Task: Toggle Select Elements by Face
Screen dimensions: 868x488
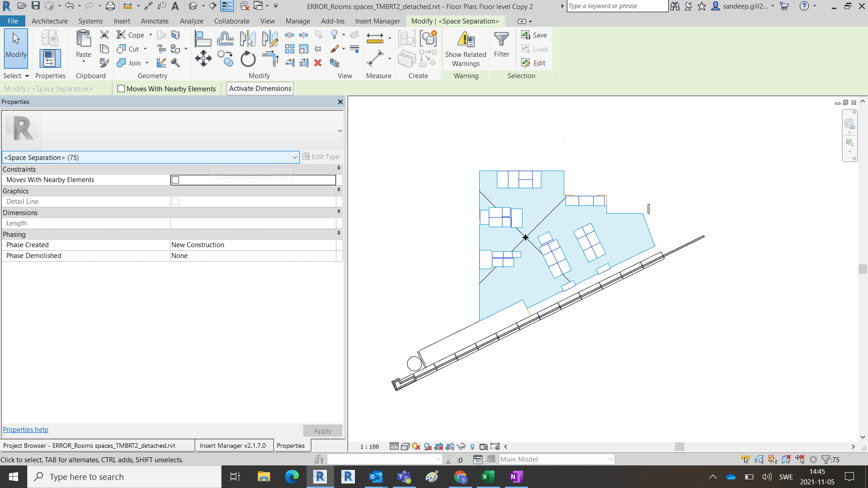Action: click(x=786, y=460)
